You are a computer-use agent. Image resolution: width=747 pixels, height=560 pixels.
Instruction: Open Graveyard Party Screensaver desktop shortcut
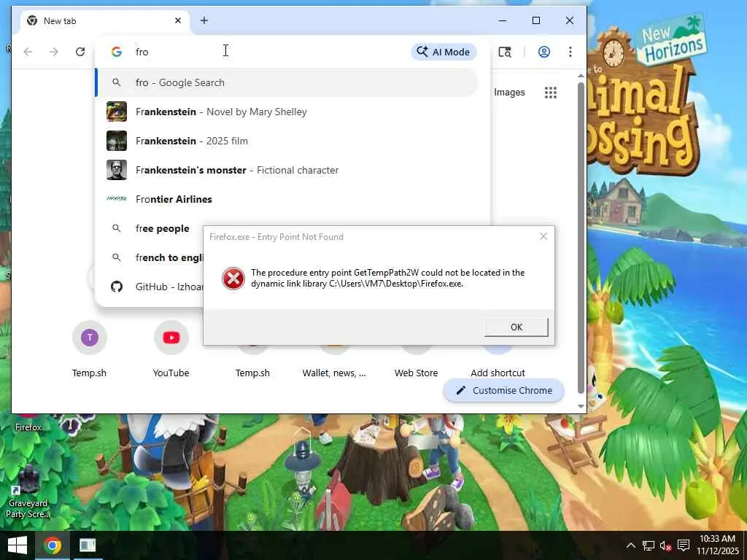click(x=28, y=493)
